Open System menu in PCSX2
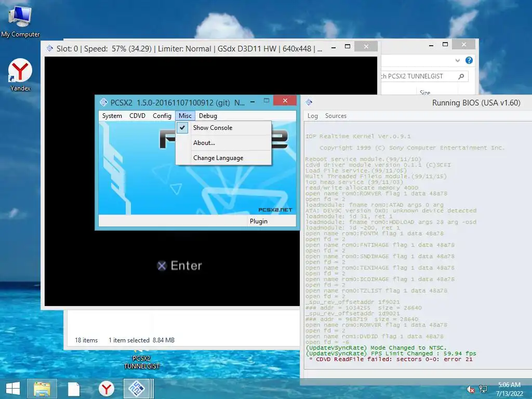The width and height of the screenshot is (532, 399). pyautogui.click(x=112, y=116)
